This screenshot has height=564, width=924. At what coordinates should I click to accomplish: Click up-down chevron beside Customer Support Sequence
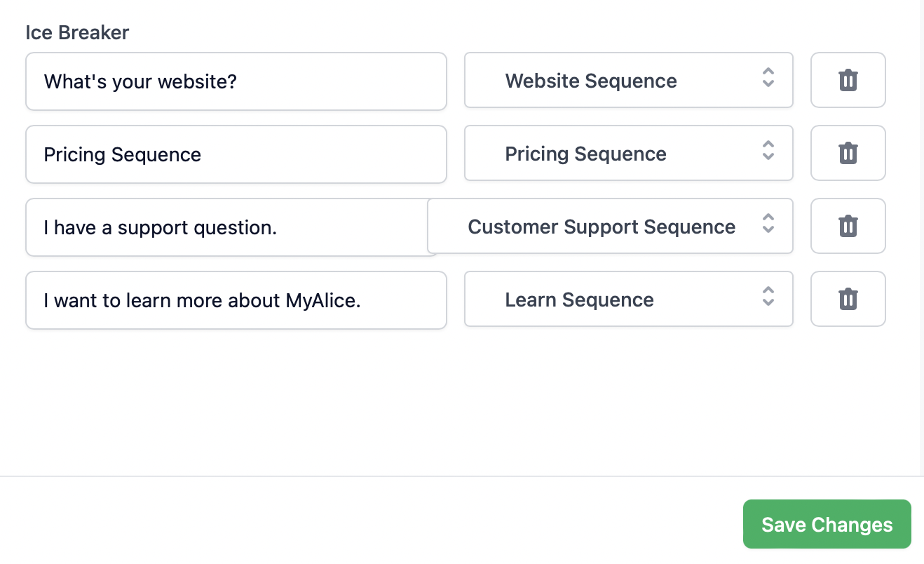point(768,224)
